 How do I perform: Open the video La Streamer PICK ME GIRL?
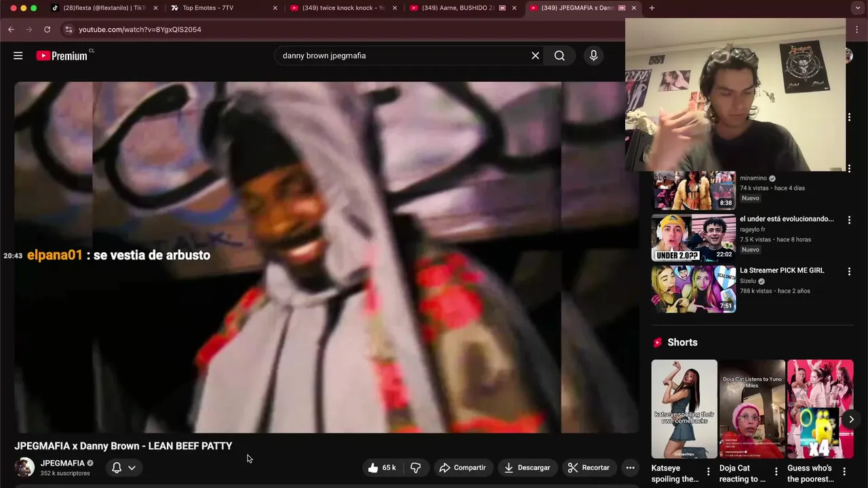point(782,270)
